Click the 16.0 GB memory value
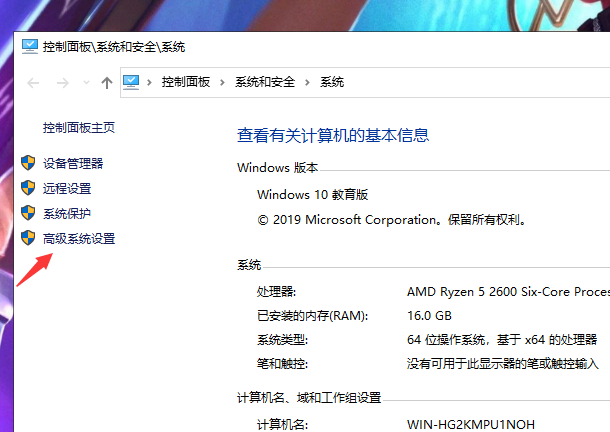This screenshot has width=610, height=432. click(429, 316)
